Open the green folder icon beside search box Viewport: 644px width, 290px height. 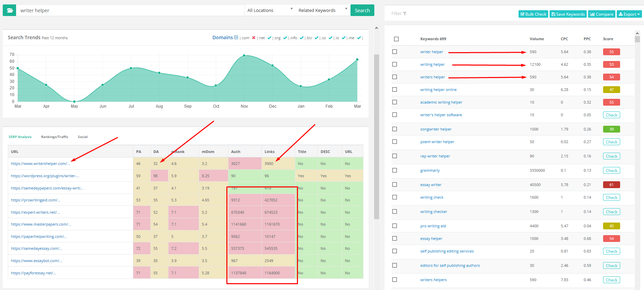(x=10, y=10)
